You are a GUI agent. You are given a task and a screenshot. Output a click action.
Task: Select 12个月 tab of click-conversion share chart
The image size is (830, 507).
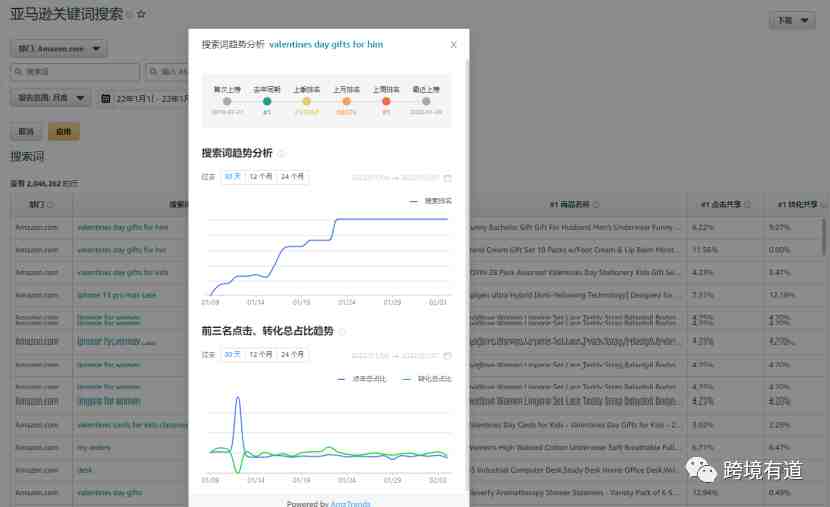(x=261, y=355)
